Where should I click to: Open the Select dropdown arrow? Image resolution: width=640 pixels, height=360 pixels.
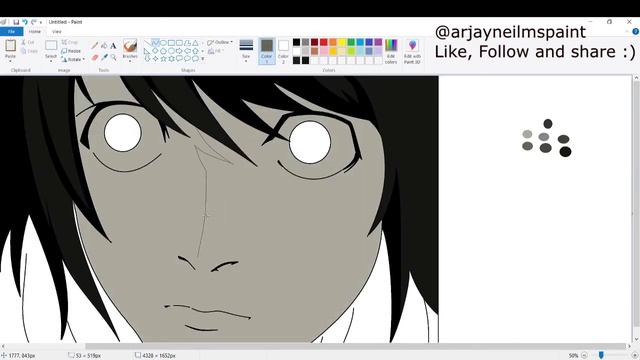[x=51, y=61]
